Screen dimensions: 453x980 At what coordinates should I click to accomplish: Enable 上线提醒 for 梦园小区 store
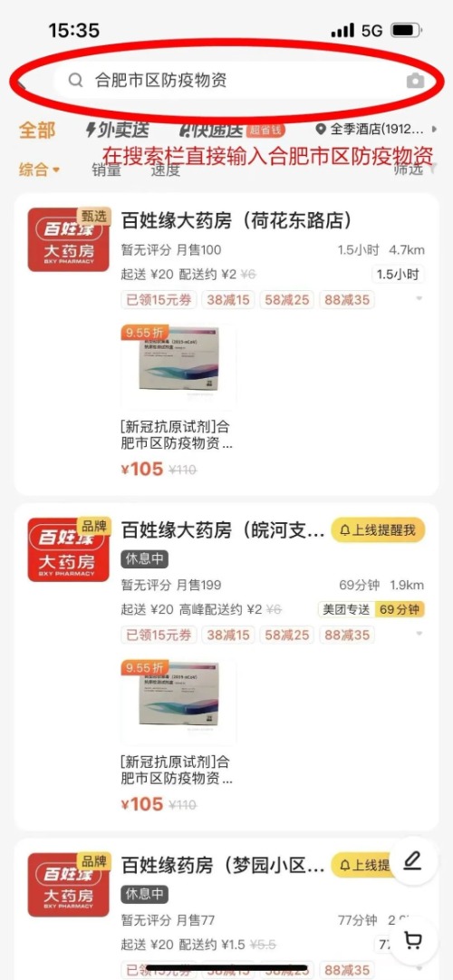[x=362, y=865]
